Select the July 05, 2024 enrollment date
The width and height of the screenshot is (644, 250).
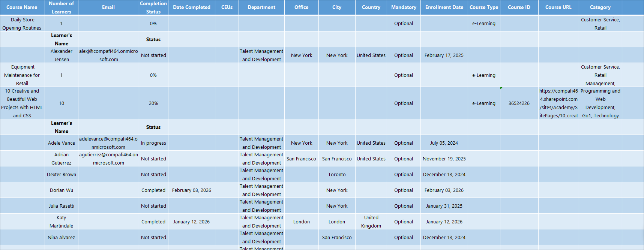click(444, 143)
